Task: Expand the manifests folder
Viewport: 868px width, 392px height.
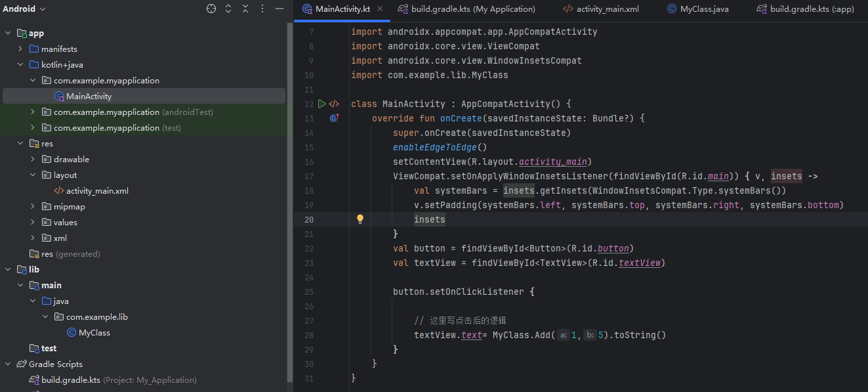Action: coord(20,49)
